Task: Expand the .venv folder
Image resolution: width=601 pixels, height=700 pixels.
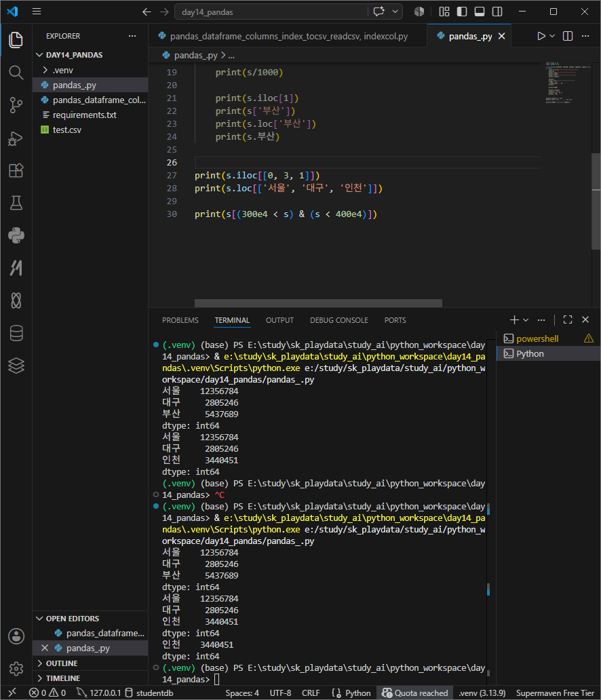Action: coord(90,70)
